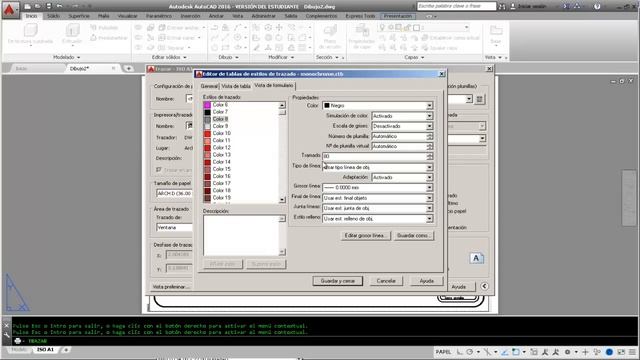Image resolution: width=640 pixels, height=360 pixels.
Task: Click the plus icon to open new drawing tab
Action: pos(129,68)
